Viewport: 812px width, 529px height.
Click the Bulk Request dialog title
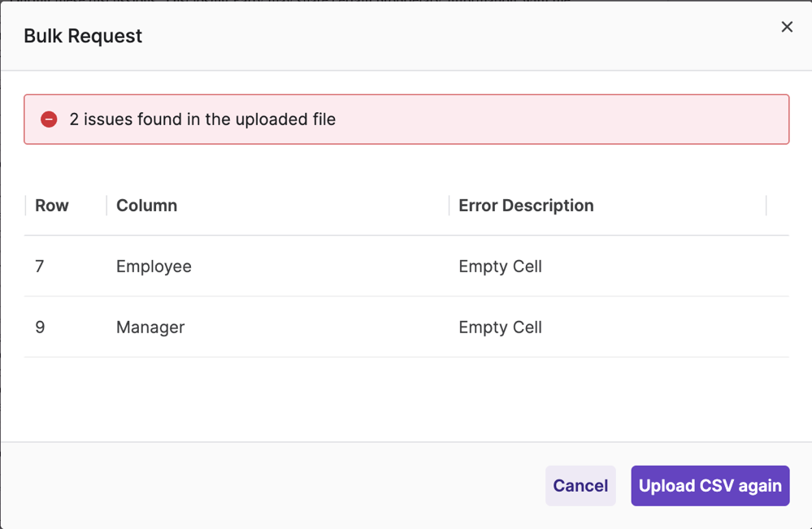[83, 36]
